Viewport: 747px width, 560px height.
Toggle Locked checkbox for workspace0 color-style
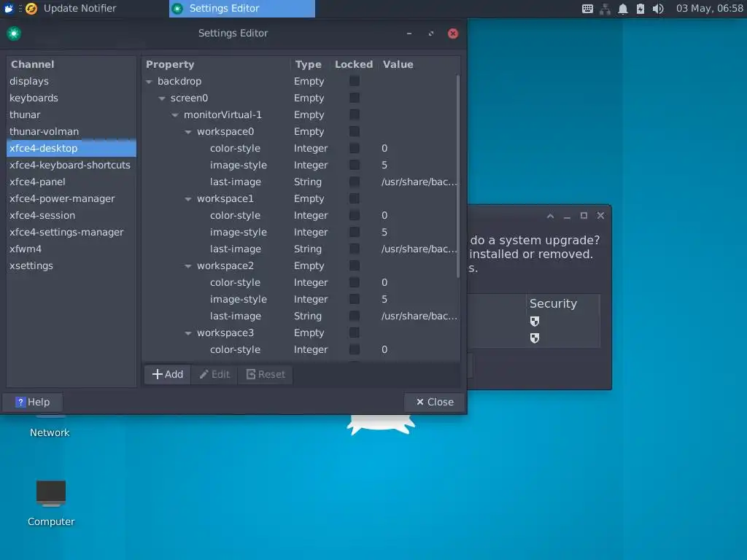click(x=355, y=148)
